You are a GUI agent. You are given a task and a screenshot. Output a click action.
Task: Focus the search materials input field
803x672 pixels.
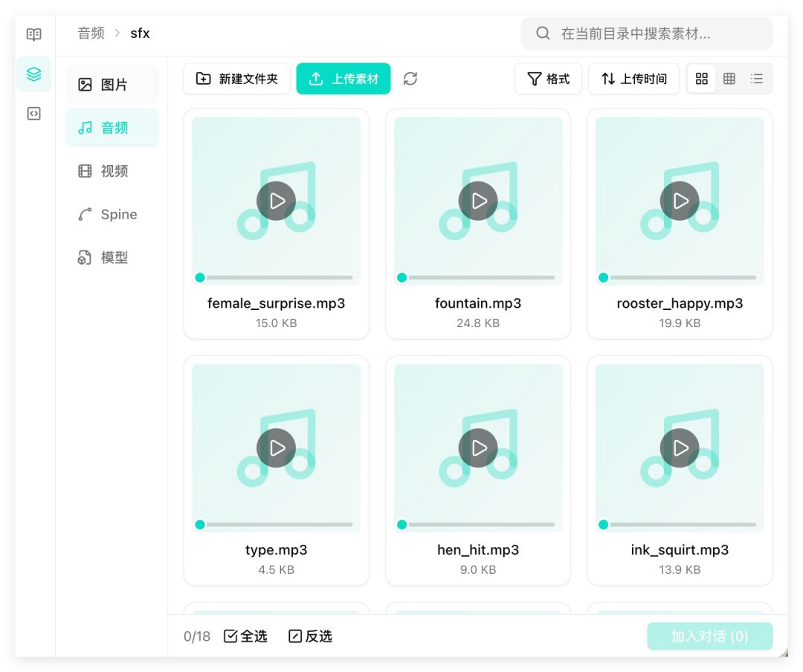click(647, 33)
